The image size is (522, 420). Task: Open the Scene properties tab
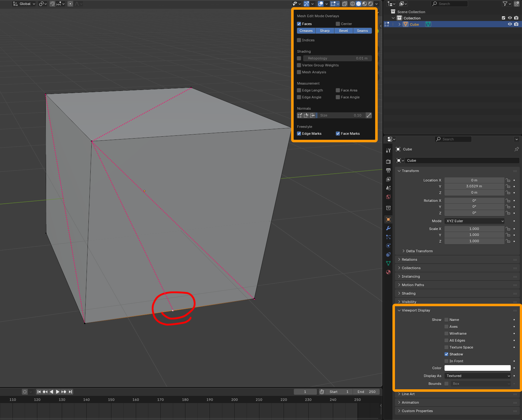(388, 188)
